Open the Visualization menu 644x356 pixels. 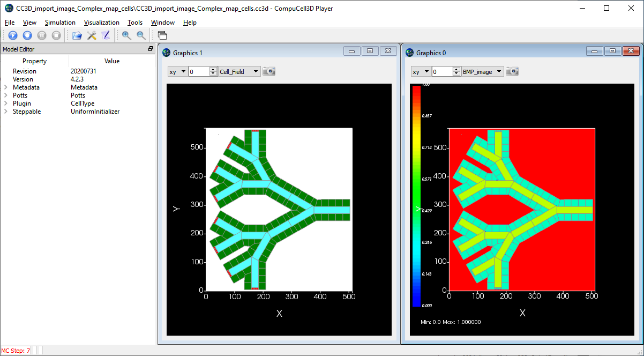coord(101,23)
